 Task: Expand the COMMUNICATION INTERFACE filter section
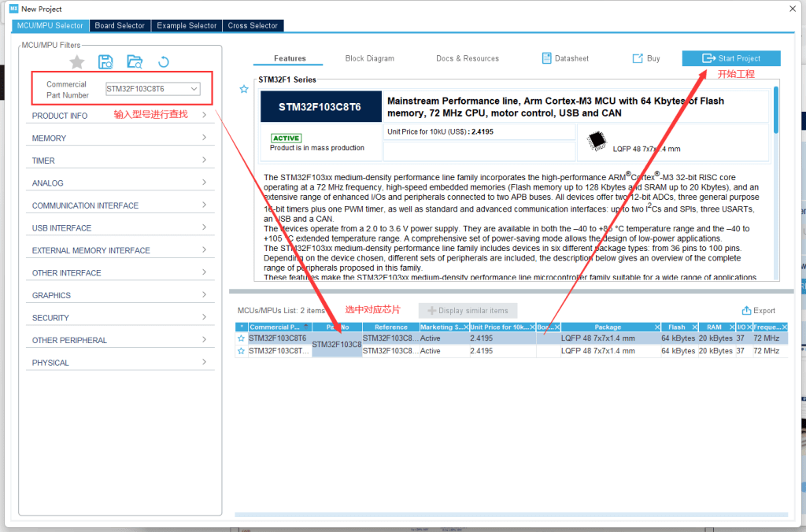click(120, 205)
